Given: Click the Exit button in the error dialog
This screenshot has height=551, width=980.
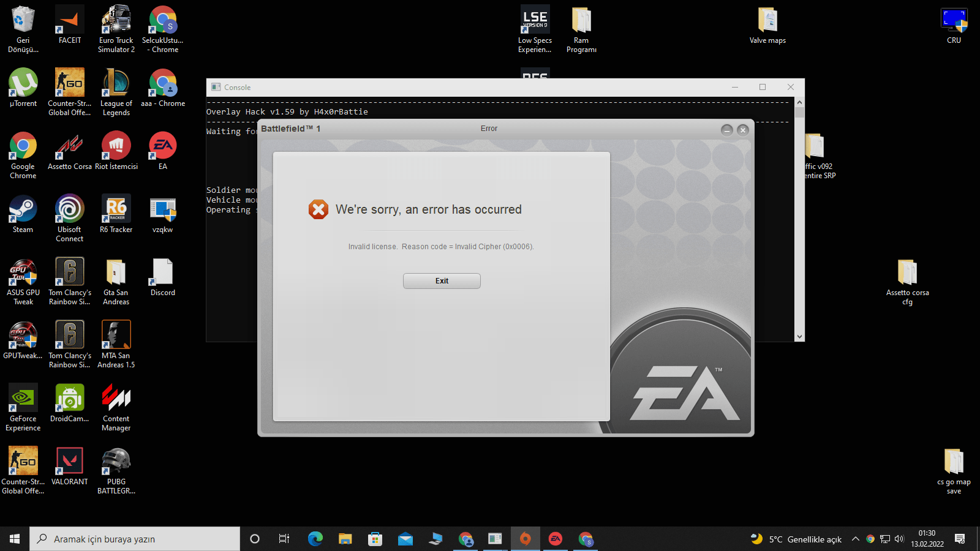Looking at the screenshot, I should [x=442, y=281].
